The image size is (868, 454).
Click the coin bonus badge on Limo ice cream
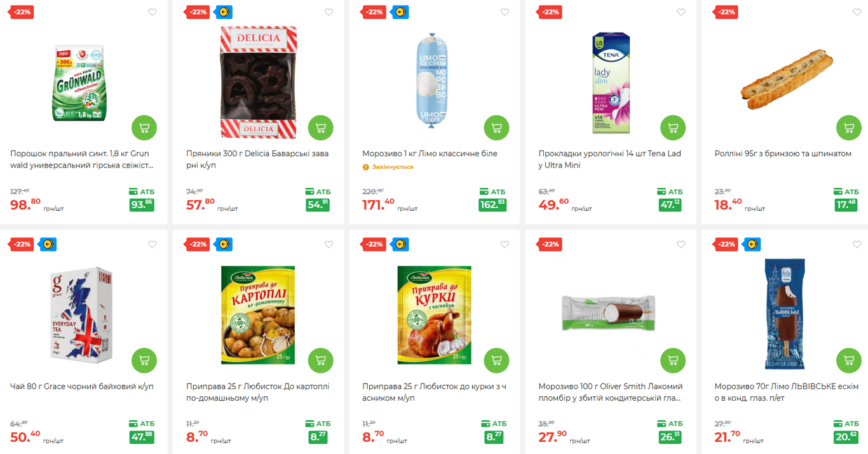[x=400, y=12]
